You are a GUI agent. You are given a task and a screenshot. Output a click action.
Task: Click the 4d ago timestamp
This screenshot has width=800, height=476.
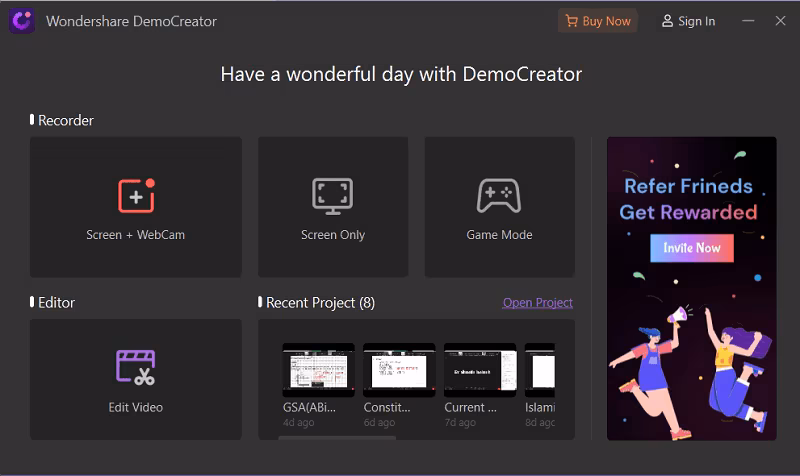298,422
